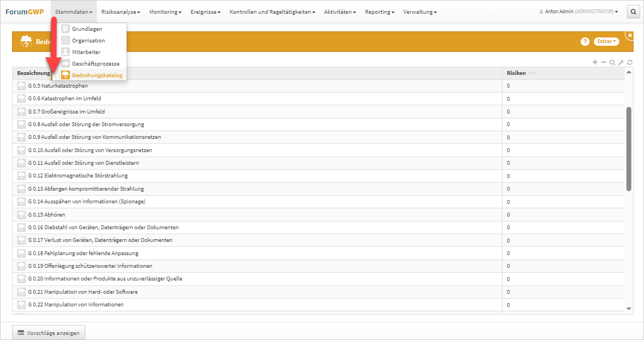Click Vorschläge anzeigen button
The width and height of the screenshot is (644, 340).
48,333
